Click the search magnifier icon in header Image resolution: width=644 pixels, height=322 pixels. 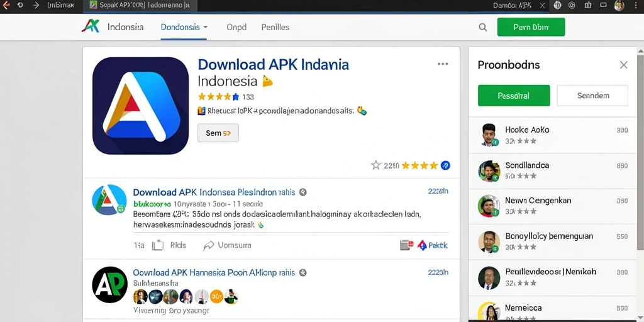click(483, 28)
